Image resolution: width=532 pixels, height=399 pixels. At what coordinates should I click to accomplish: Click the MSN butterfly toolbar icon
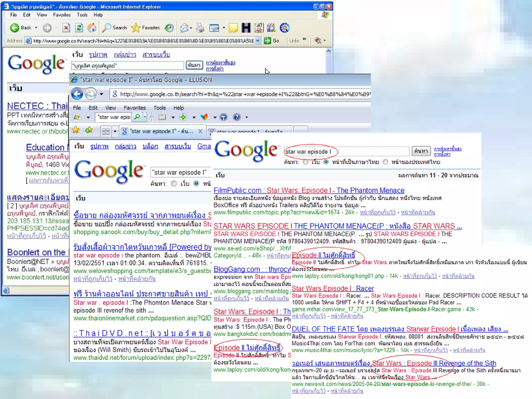point(204,117)
